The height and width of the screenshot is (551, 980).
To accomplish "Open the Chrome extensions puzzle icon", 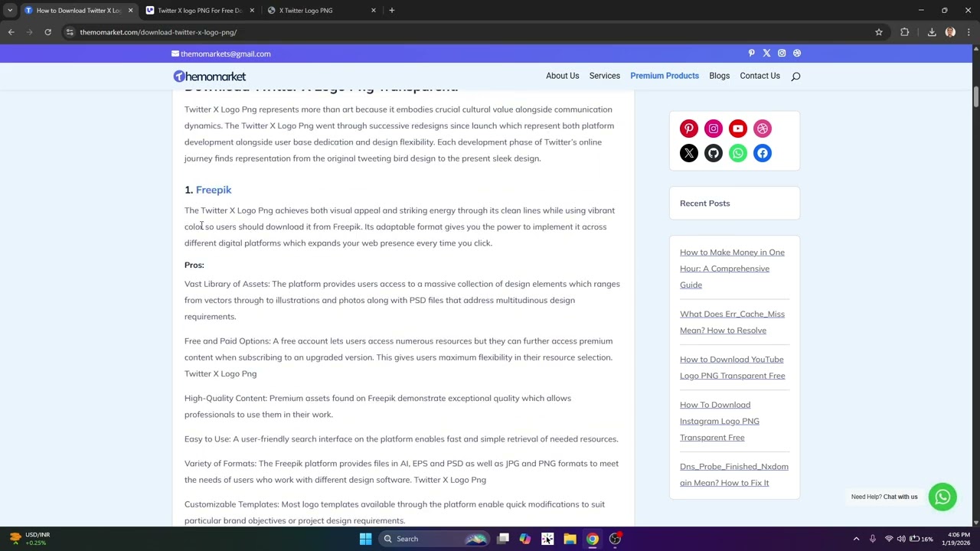I will click(905, 32).
